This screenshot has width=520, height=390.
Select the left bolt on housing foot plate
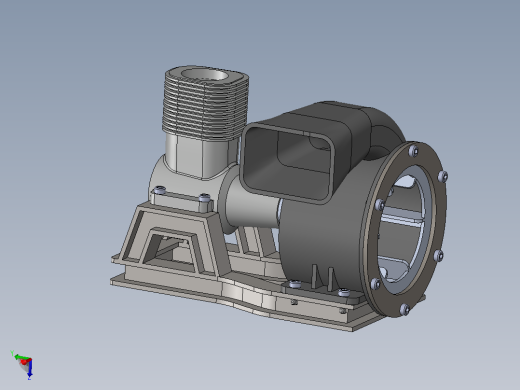295,284
